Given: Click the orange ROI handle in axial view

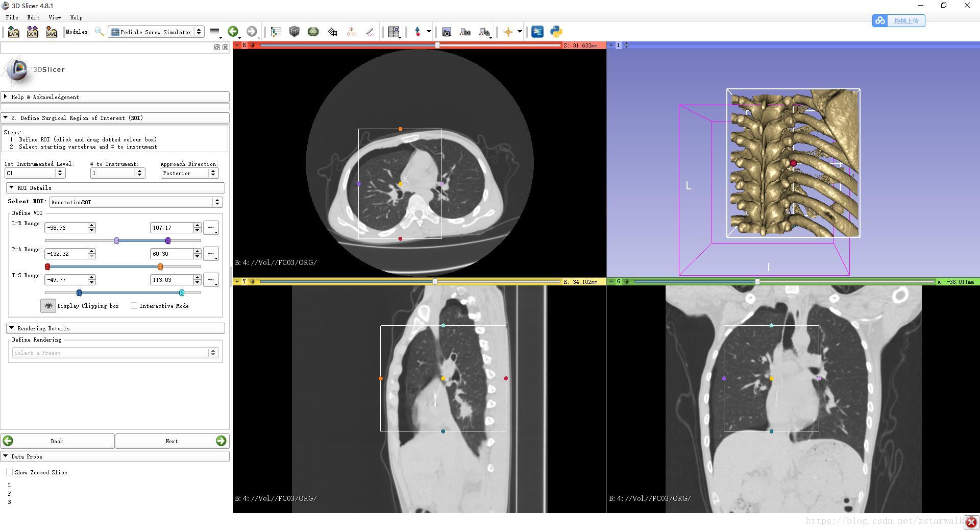Looking at the screenshot, I should click(400, 129).
